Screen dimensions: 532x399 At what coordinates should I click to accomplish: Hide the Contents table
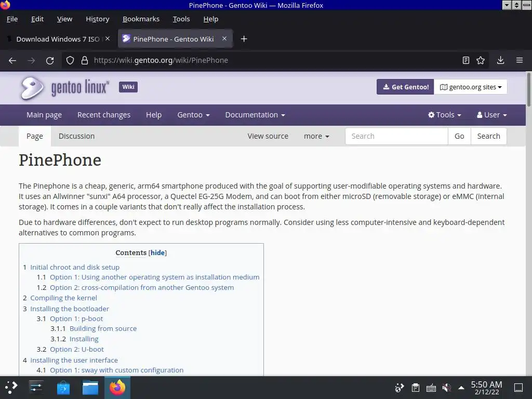(x=158, y=253)
